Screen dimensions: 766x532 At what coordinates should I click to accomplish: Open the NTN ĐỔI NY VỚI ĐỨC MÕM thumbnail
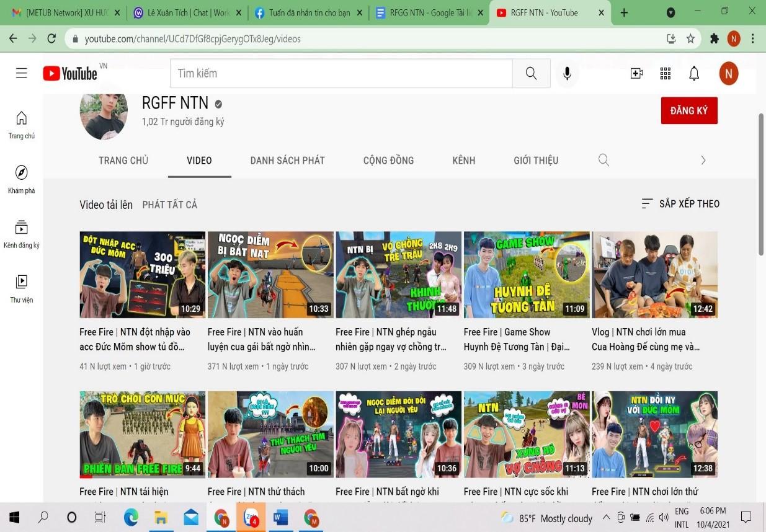tap(654, 434)
